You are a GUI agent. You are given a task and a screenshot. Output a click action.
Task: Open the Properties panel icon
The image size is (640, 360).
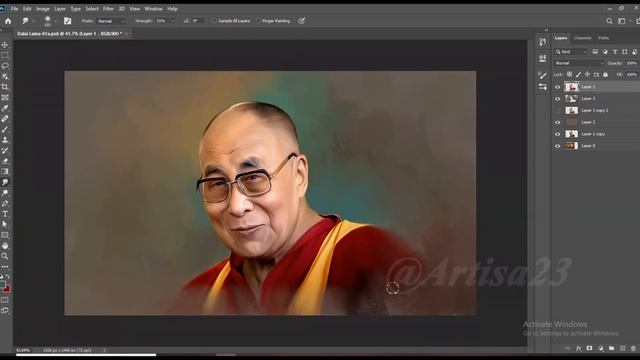[x=542, y=58]
